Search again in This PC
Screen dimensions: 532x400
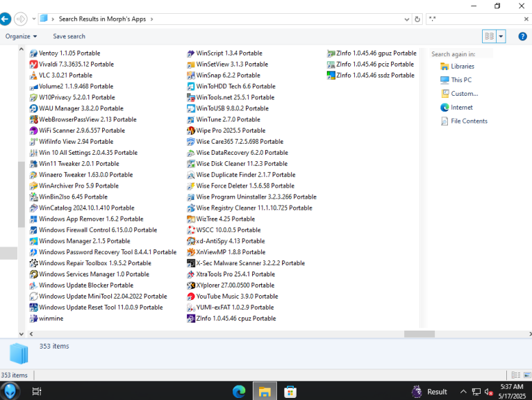(x=456, y=80)
